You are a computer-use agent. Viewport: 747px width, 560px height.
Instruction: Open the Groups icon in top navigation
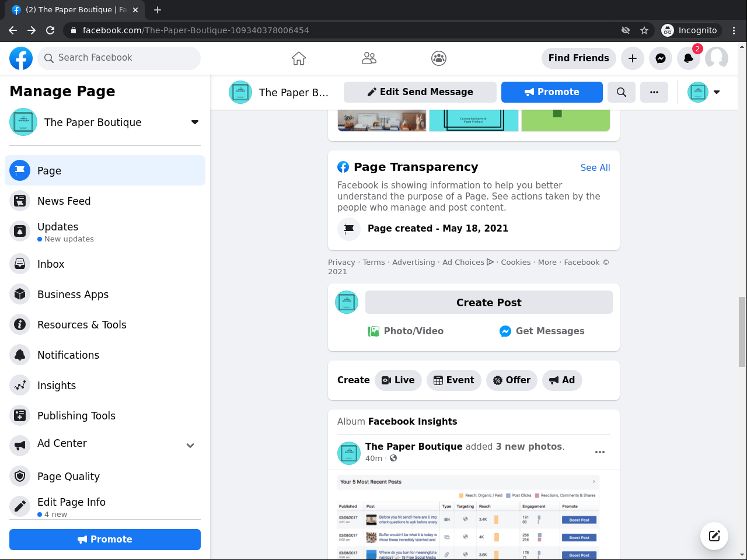point(439,58)
